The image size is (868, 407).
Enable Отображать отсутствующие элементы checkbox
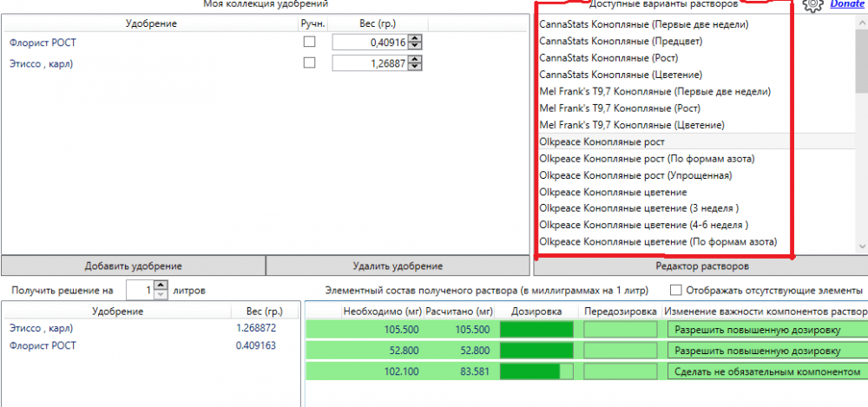pos(675,290)
